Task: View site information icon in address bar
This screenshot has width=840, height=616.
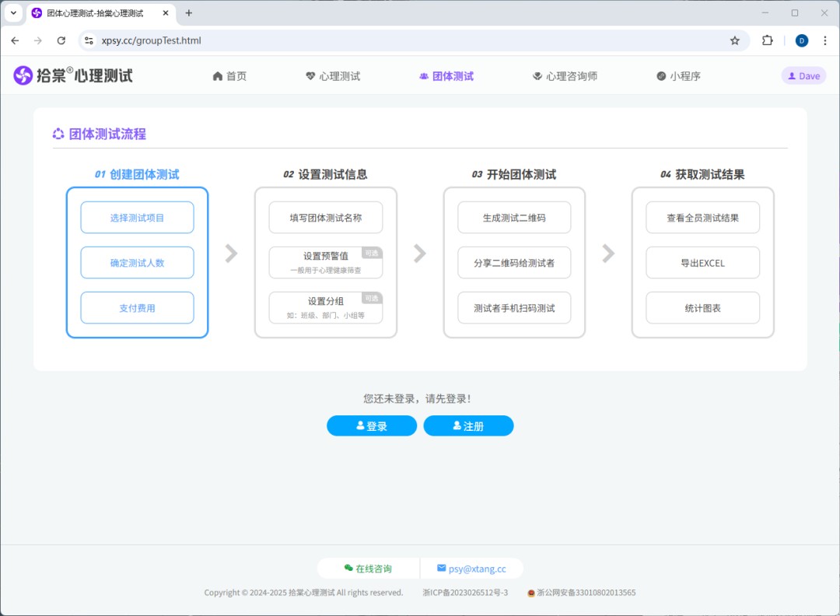Action: coord(89,40)
